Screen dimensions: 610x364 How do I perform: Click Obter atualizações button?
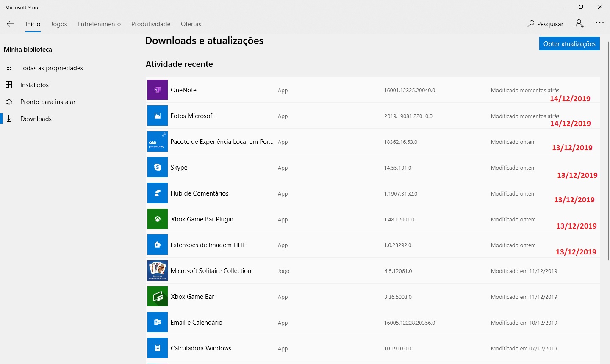coord(569,44)
